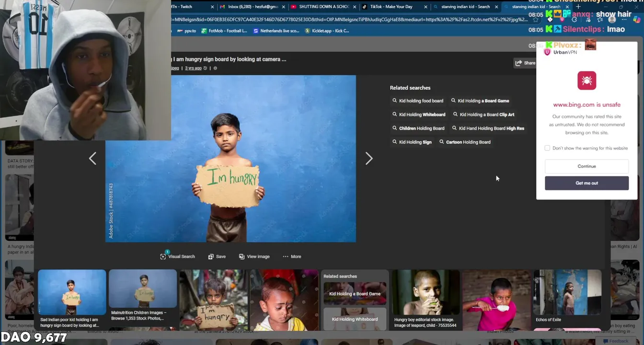Close the TikTok - Make Your Day tab
Viewport: 644px width, 345px height.
tap(425, 7)
